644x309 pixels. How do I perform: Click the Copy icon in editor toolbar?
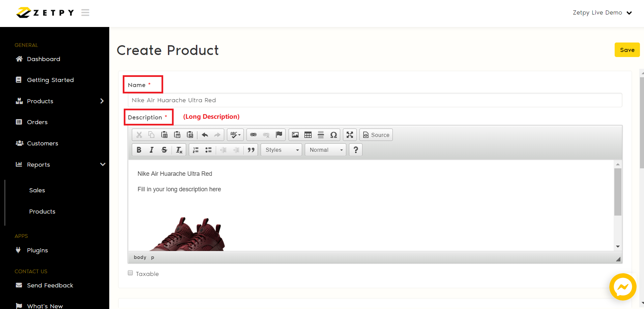152,135
